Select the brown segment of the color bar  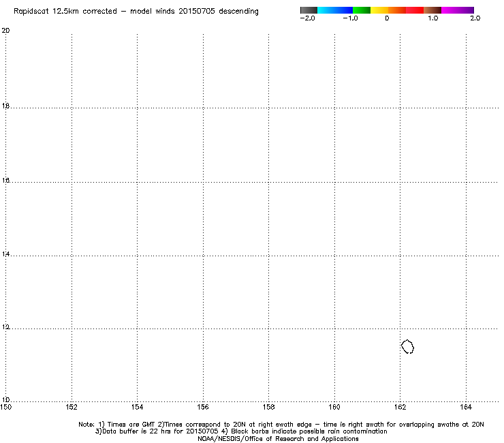432,10
